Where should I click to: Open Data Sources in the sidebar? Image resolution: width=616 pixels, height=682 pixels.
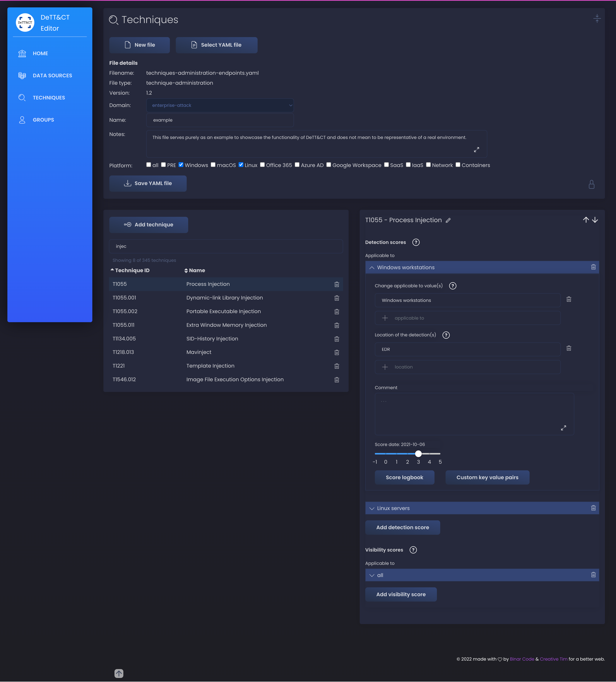[x=52, y=75]
